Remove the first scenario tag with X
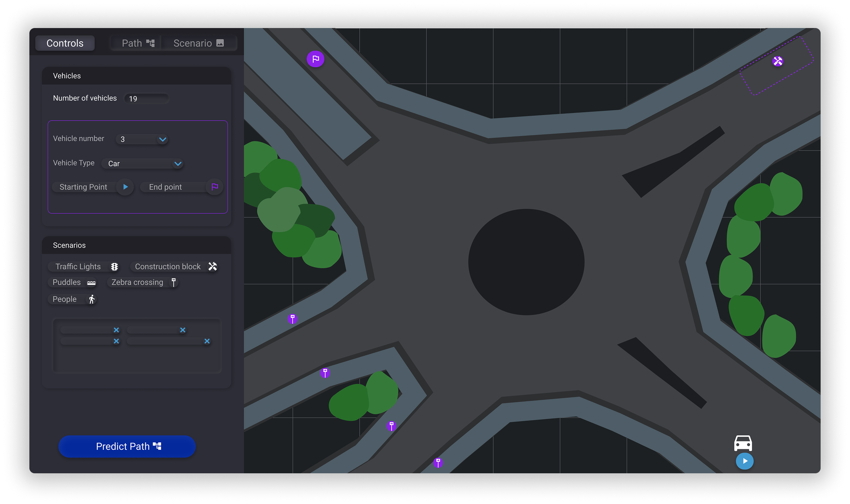This screenshot has height=504, width=850. pyautogui.click(x=116, y=330)
